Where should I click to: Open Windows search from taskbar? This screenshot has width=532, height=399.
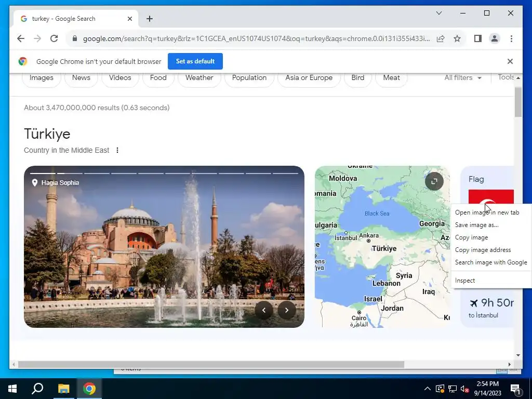click(37, 389)
